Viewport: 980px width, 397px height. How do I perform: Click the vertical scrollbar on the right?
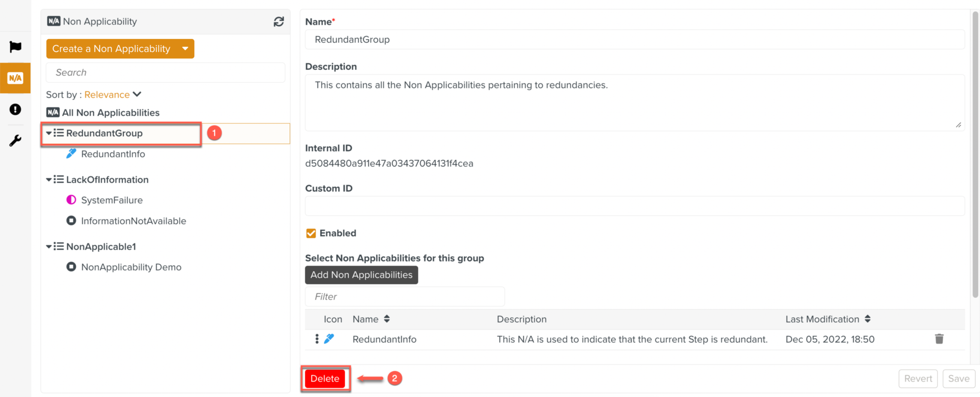[x=975, y=157]
